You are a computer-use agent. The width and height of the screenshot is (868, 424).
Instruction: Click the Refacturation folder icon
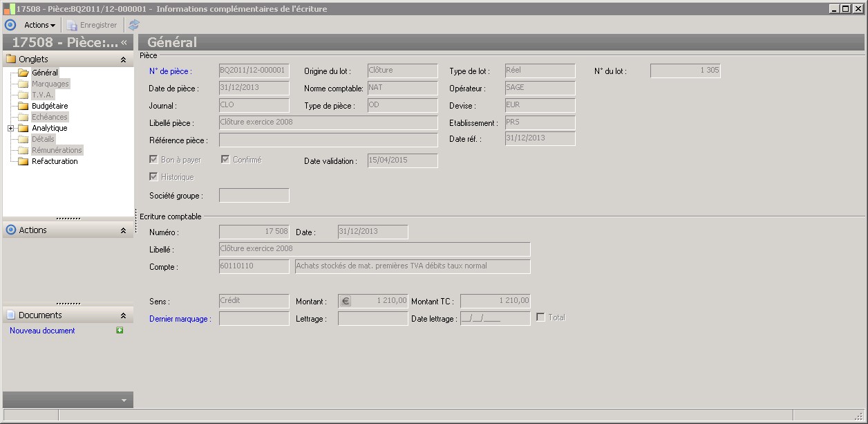pos(23,161)
